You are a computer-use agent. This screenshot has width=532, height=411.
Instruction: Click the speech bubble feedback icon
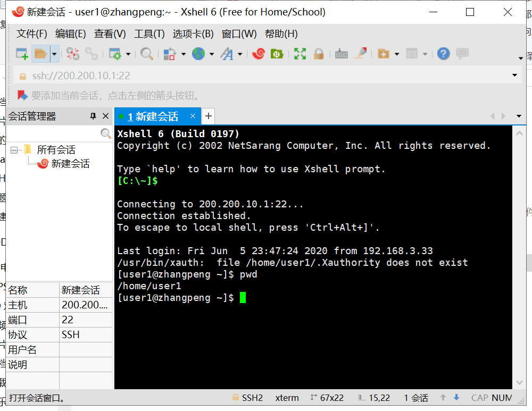pyautogui.click(x=462, y=54)
